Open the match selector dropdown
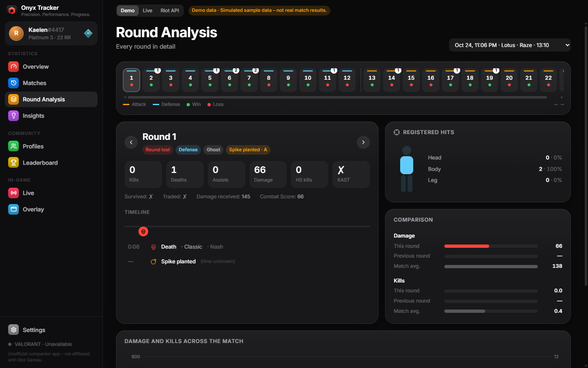This screenshot has width=588, height=368. point(510,45)
